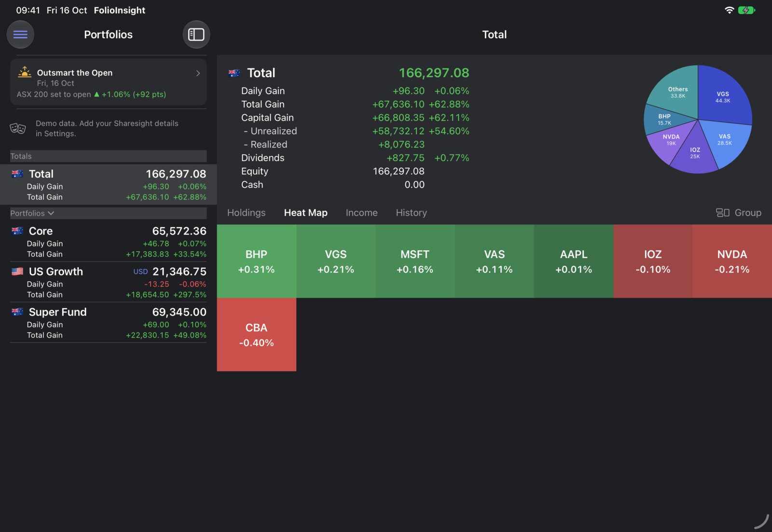Toggle the sidebar layout button
The width and height of the screenshot is (772, 532).
(196, 34)
